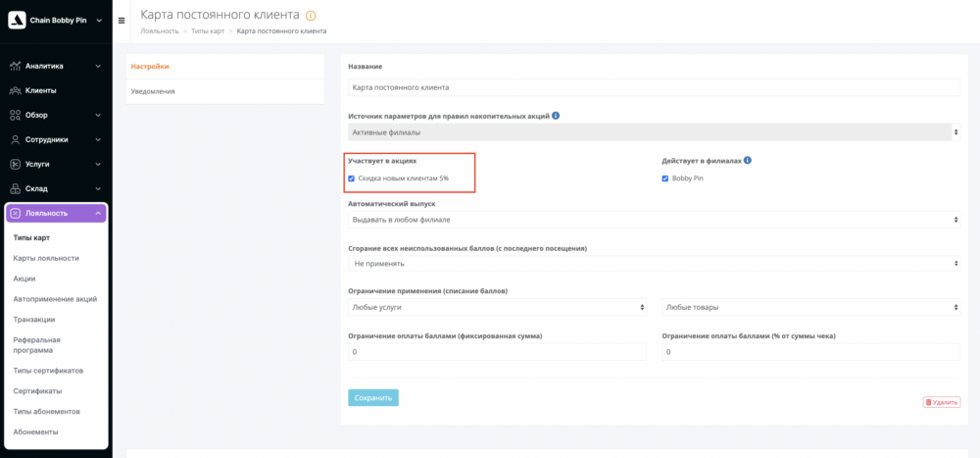
Task: Expand the Склад menu section
Action: point(98,188)
